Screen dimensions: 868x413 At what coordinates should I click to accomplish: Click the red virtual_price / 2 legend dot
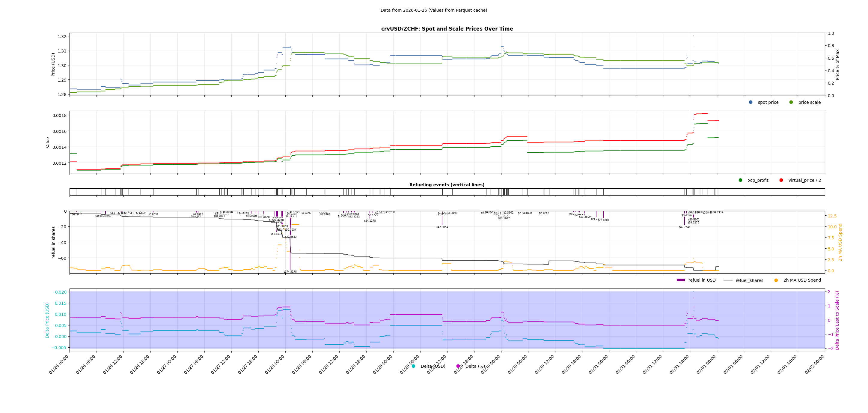[781, 180]
